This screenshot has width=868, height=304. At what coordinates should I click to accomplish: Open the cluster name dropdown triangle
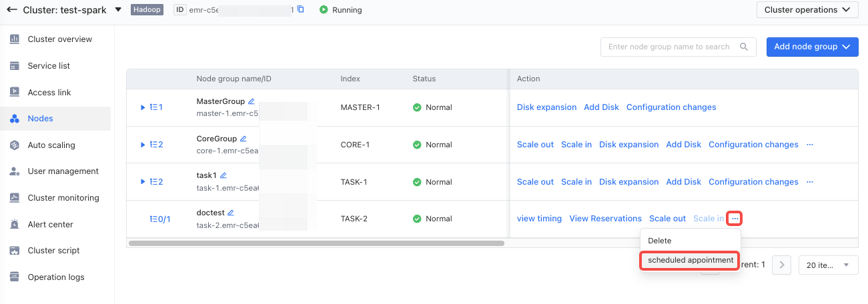(118, 10)
